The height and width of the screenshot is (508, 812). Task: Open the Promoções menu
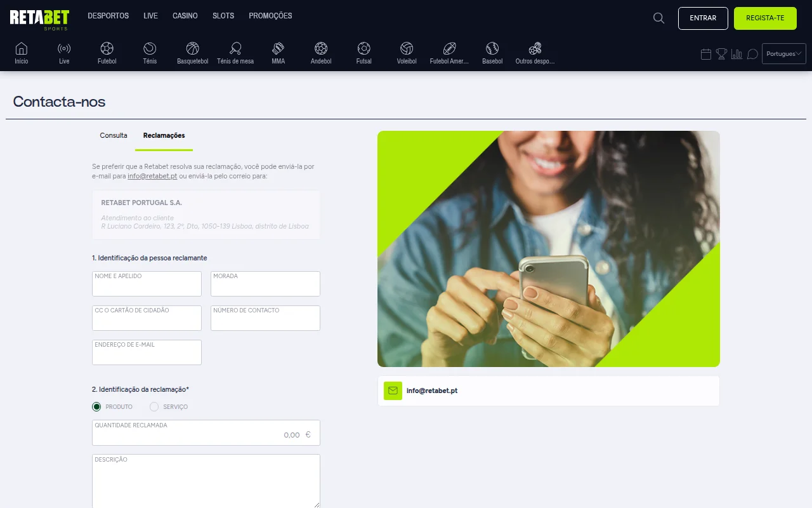[x=270, y=16]
